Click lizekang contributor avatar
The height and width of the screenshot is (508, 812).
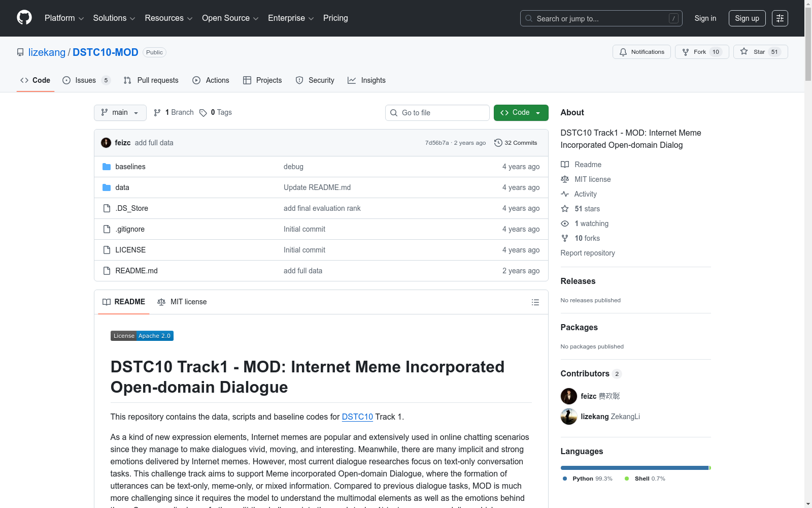pyautogui.click(x=569, y=417)
